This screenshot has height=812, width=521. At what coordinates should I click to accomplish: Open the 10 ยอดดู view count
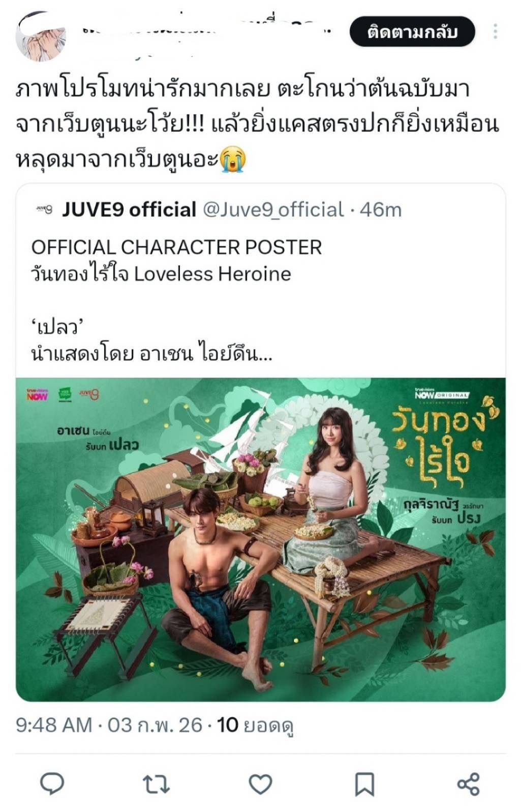tap(255, 726)
